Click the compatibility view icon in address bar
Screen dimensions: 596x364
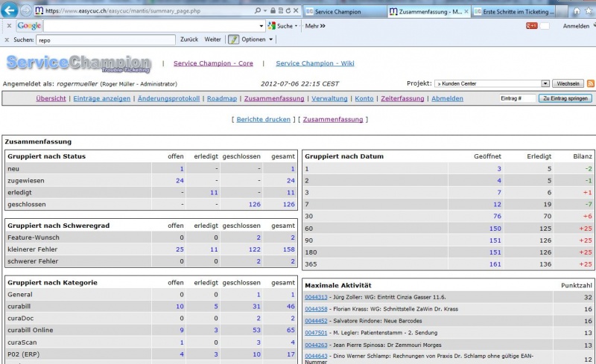point(281,10)
